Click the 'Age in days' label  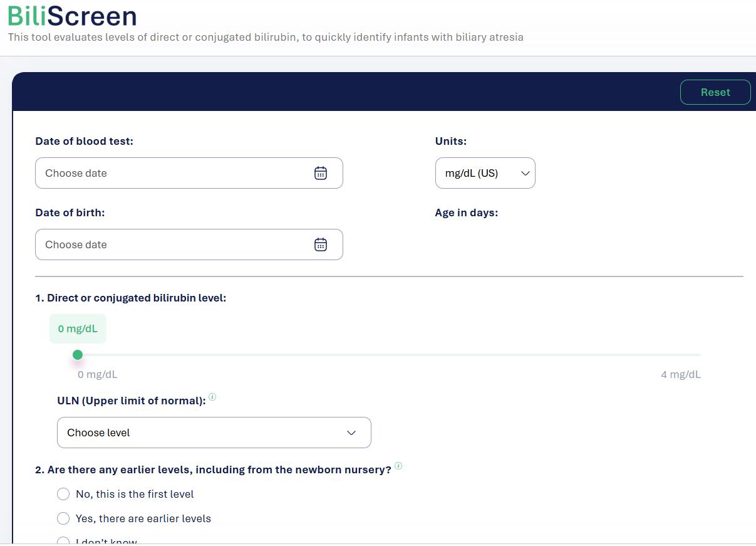[x=466, y=213]
